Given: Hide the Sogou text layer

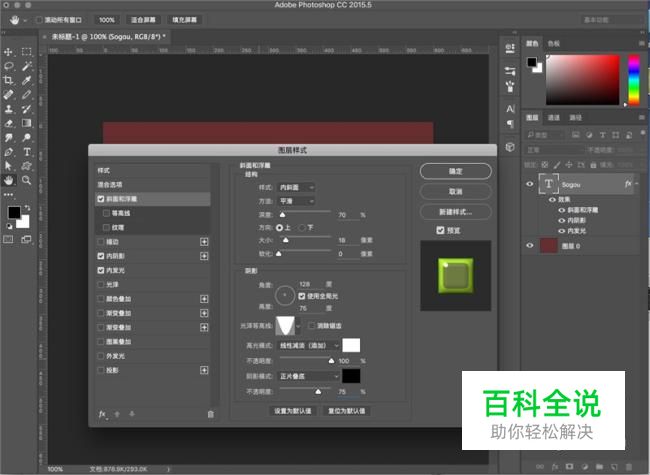Looking at the screenshot, I should [x=530, y=184].
